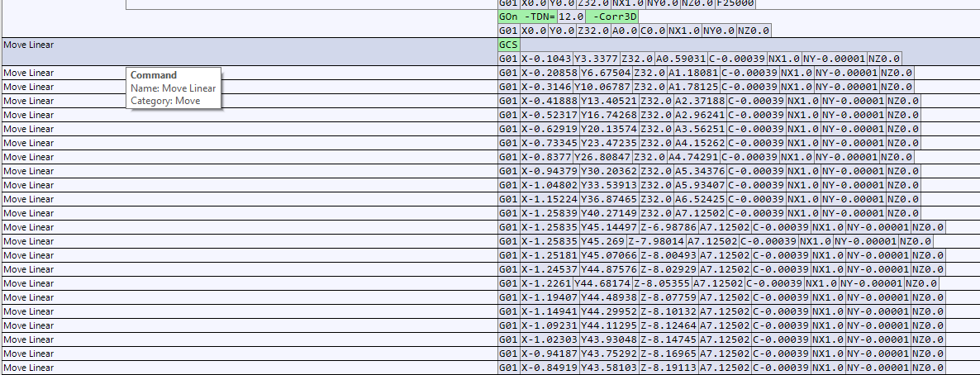Click the Y16.74268 cell
Image resolution: width=980 pixels, height=375 pixels.
pyautogui.click(x=609, y=115)
